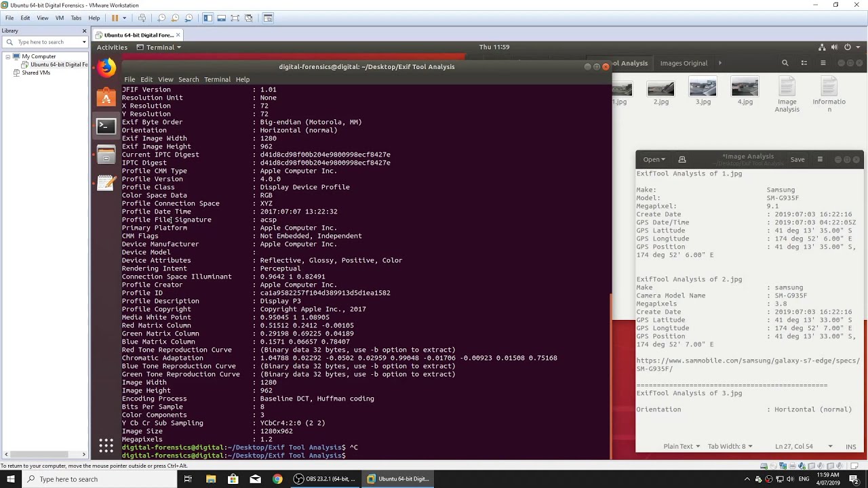Open Ubuntu Activities overview
868x488 pixels.
tap(112, 47)
